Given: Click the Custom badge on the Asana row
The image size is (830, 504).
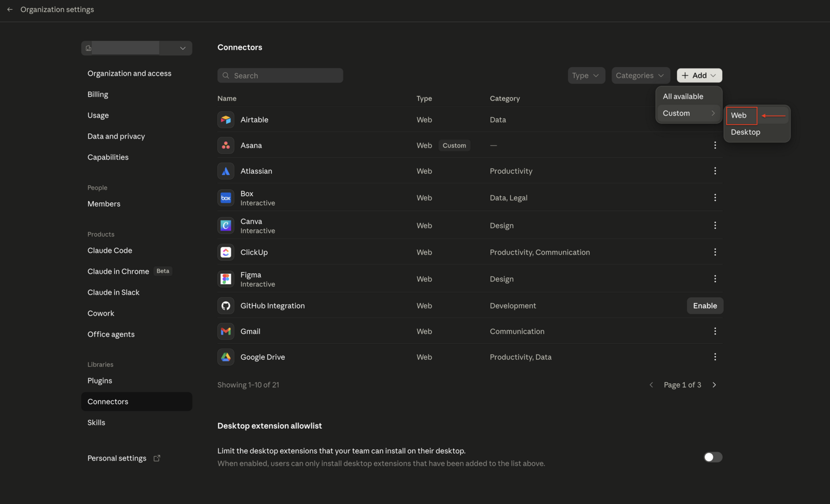Looking at the screenshot, I should [x=454, y=146].
